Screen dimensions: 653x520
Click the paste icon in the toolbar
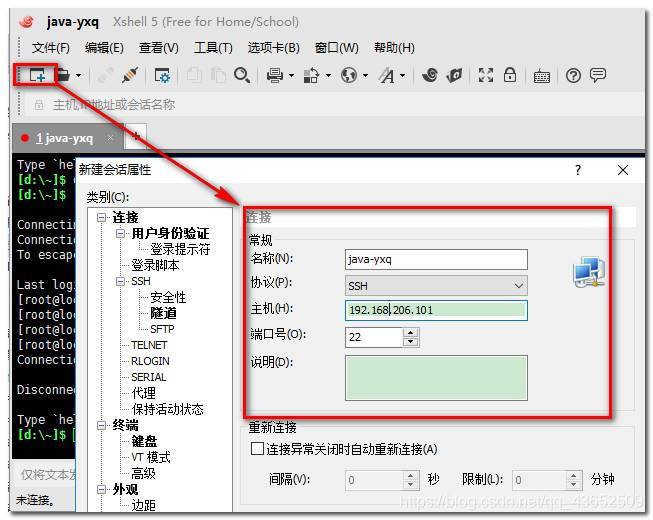218,75
